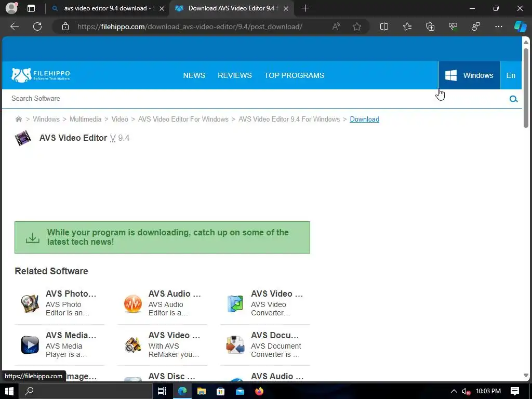Image resolution: width=532 pixels, height=399 pixels.
Task: Launch the Copilot sidebar icon
Action: point(520,26)
